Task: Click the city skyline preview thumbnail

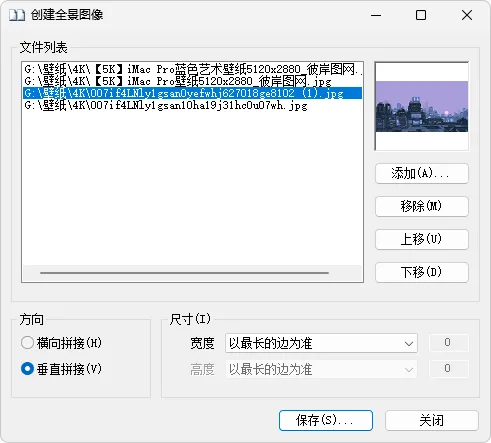Action: [422, 106]
